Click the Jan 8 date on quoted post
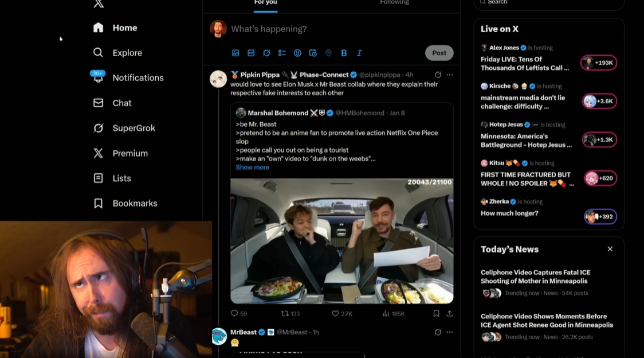The height and width of the screenshot is (358, 644). [x=396, y=113]
